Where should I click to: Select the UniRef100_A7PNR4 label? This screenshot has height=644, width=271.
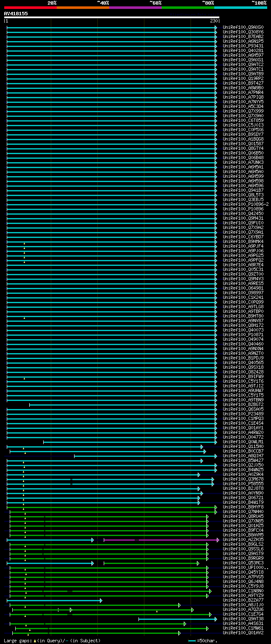coord(243,93)
